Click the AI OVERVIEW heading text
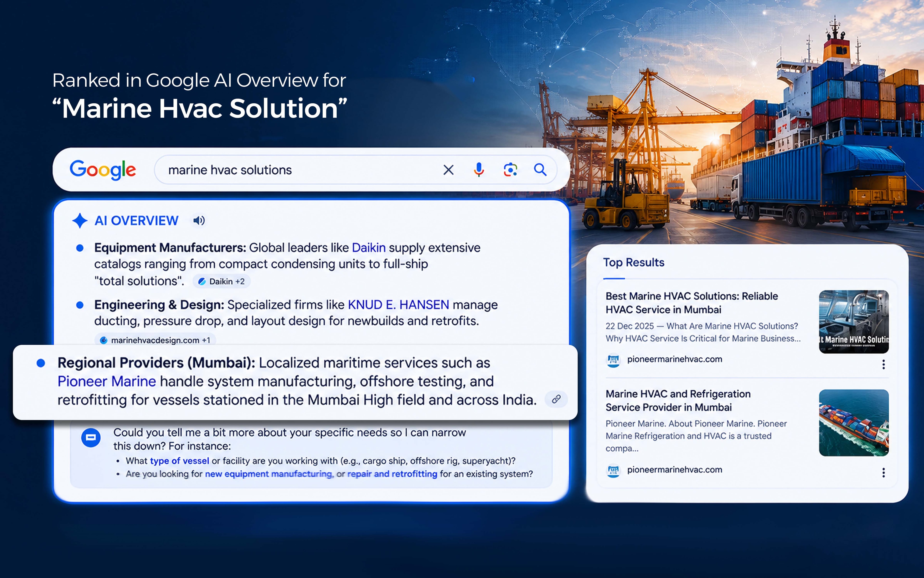 pos(136,221)
